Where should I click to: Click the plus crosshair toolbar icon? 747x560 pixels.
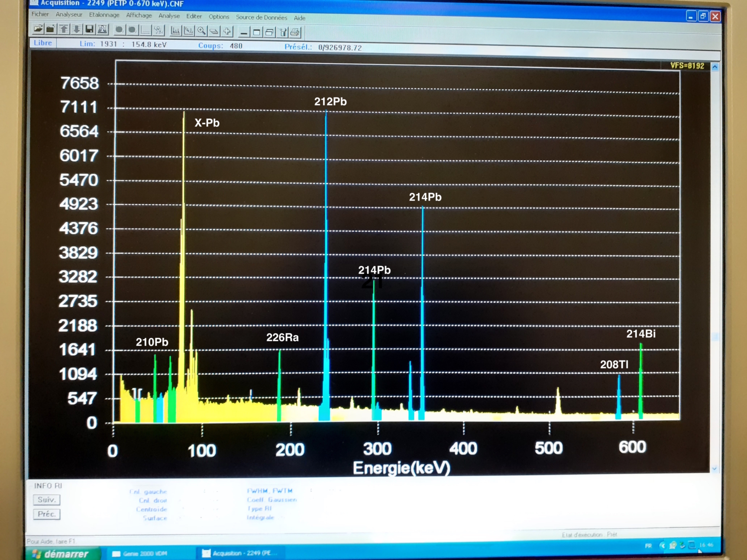(227, 31)
